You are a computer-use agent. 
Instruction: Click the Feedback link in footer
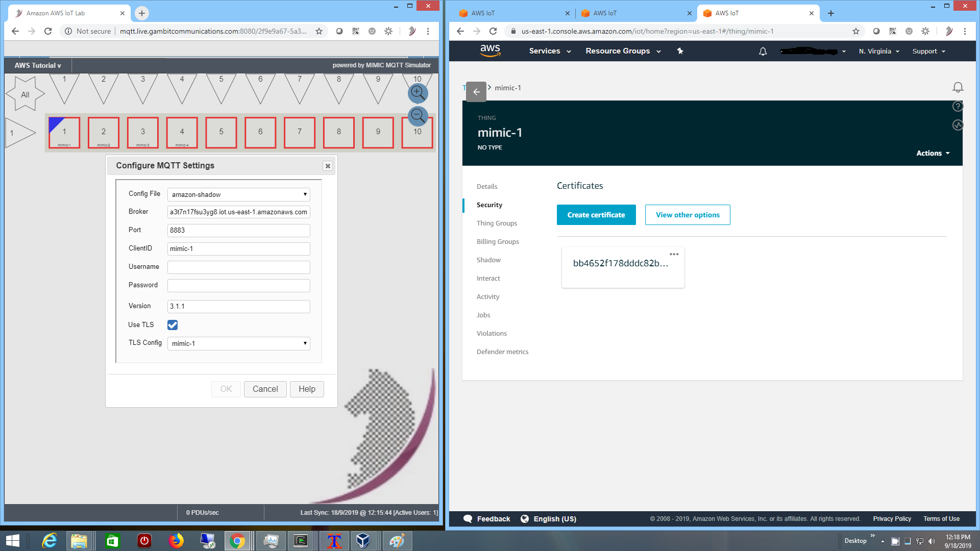point(487,519)
